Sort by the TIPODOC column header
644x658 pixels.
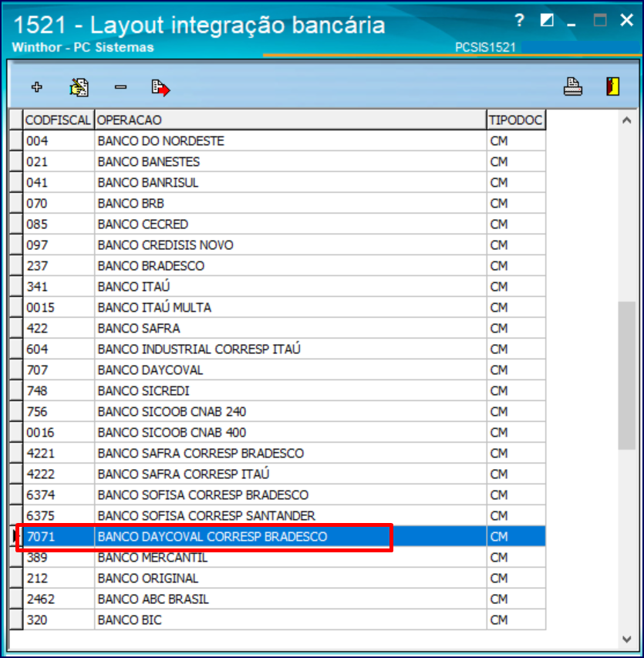coord(516,120)
